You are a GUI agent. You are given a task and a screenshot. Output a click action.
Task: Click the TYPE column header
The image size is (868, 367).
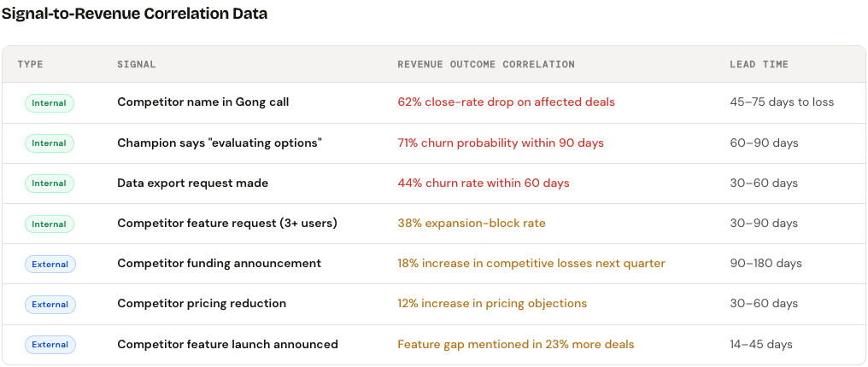[x=30, y=64]
